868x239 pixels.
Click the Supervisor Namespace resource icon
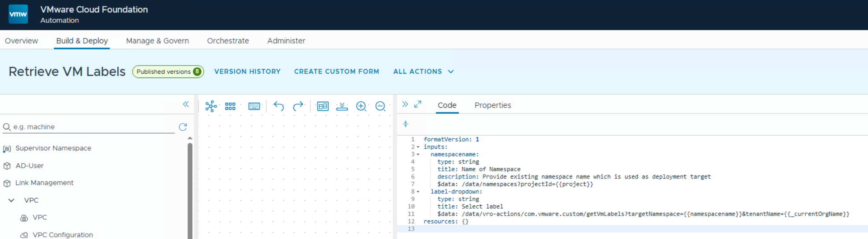pyautogui.click(x=7, y=149)
